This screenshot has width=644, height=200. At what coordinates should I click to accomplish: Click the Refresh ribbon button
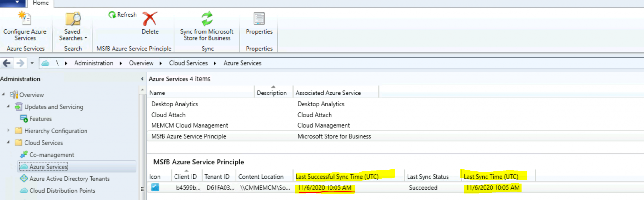click(123, 15)
